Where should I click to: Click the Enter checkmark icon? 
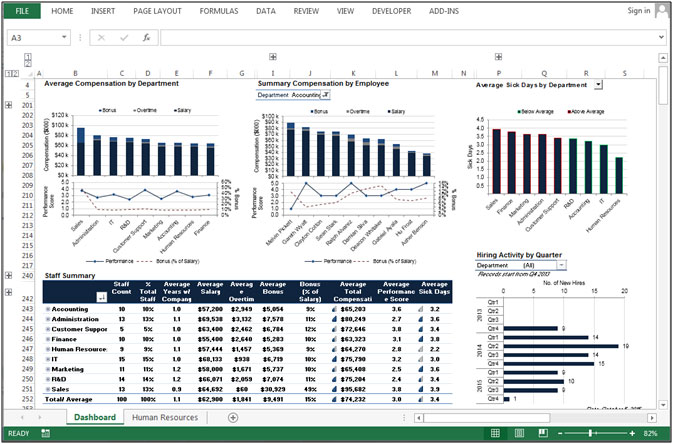pos(124,38)
